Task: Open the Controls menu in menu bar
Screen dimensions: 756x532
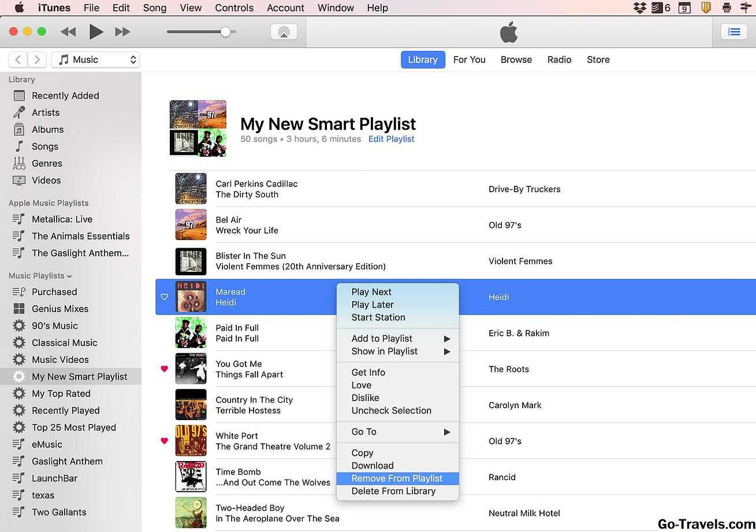Action: point(234,8)
